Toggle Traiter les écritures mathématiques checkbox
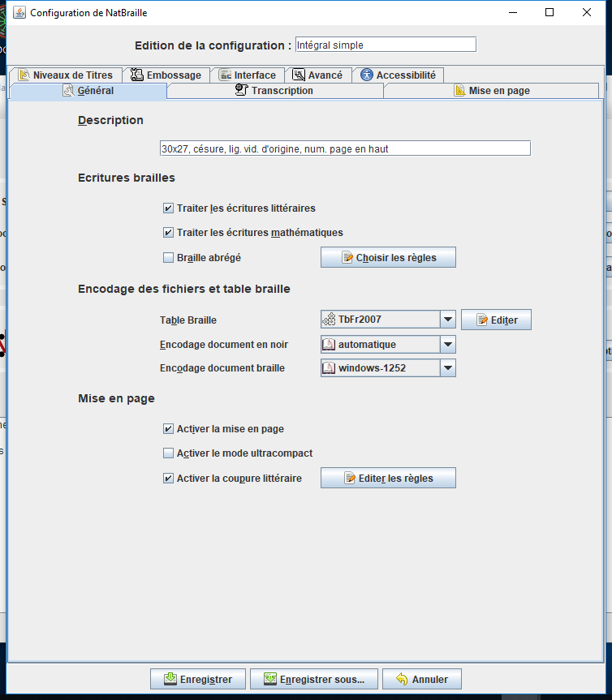Screen dimensions: 612x700 [x=168, y=232]
